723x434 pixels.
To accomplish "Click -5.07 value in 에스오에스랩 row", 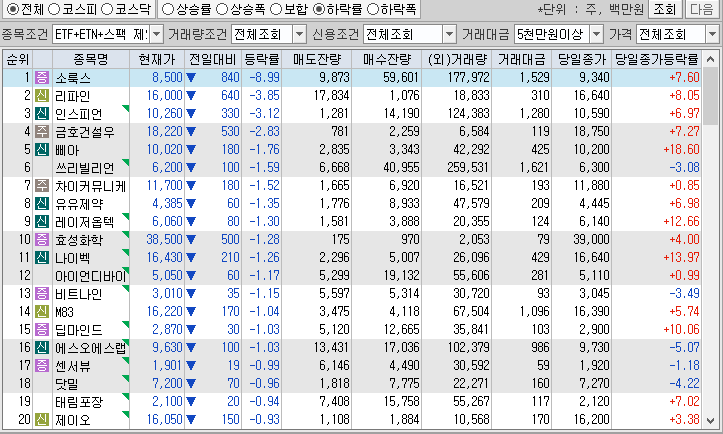I will point(685,347).
